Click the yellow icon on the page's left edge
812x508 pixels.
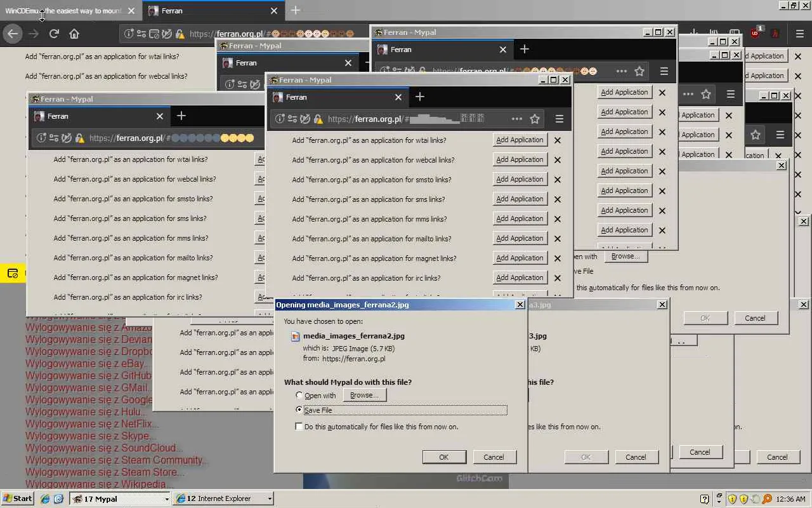pyautogui.click(x=13, y=274)
